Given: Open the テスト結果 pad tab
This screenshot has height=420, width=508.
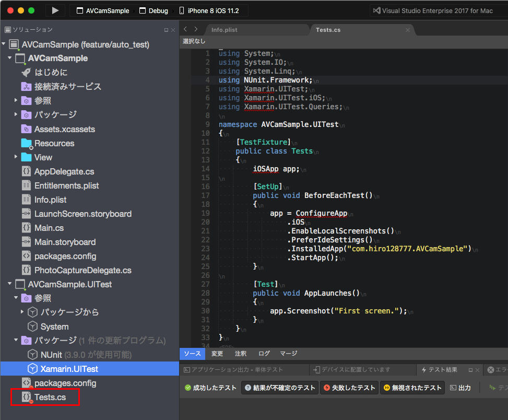Looking at the screenshot, I should [439, 370].
